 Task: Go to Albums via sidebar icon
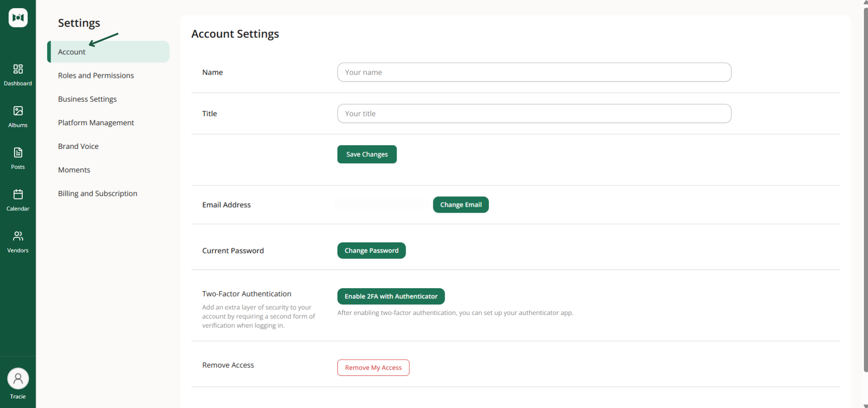pyautogui.click(x=18, y=111)
